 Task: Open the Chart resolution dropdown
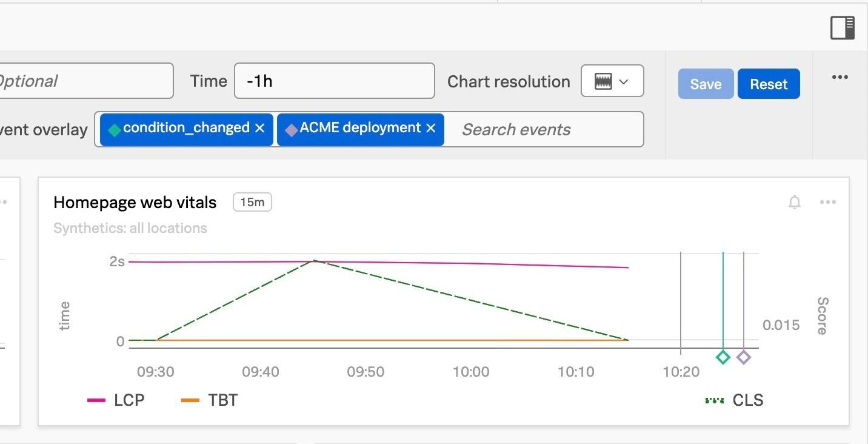point(612,81)
